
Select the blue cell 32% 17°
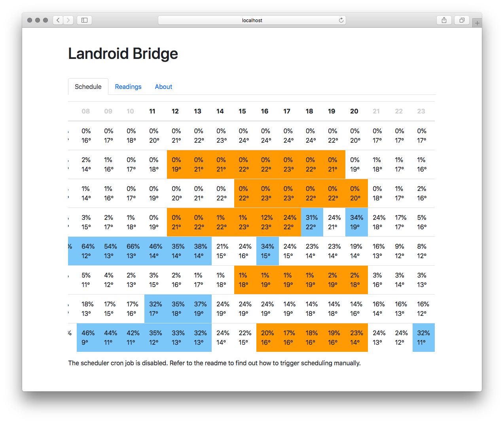pyautogui.click(x=155, y=309)
